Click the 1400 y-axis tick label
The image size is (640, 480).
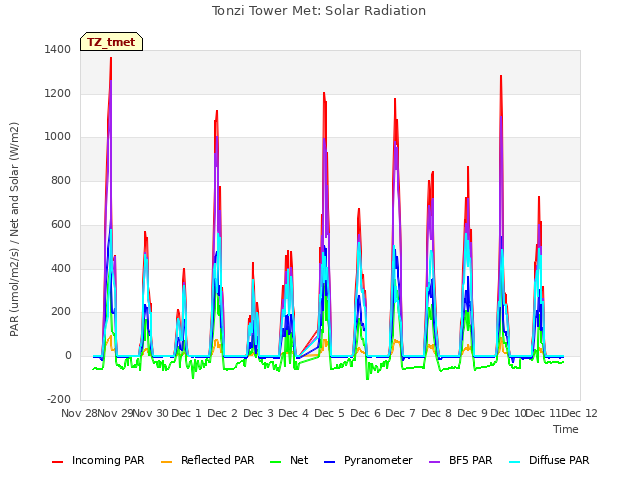click(58, 49)
